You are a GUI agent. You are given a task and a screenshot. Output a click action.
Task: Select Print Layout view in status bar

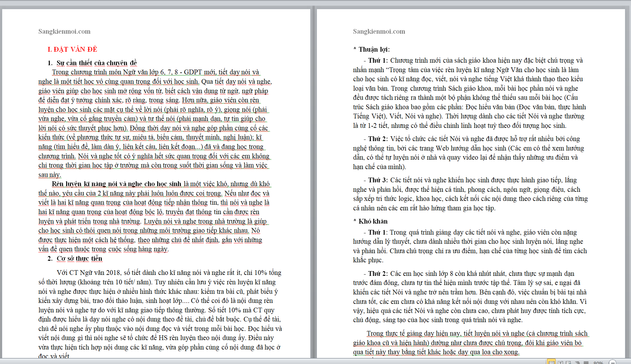[x=551, y=362]
